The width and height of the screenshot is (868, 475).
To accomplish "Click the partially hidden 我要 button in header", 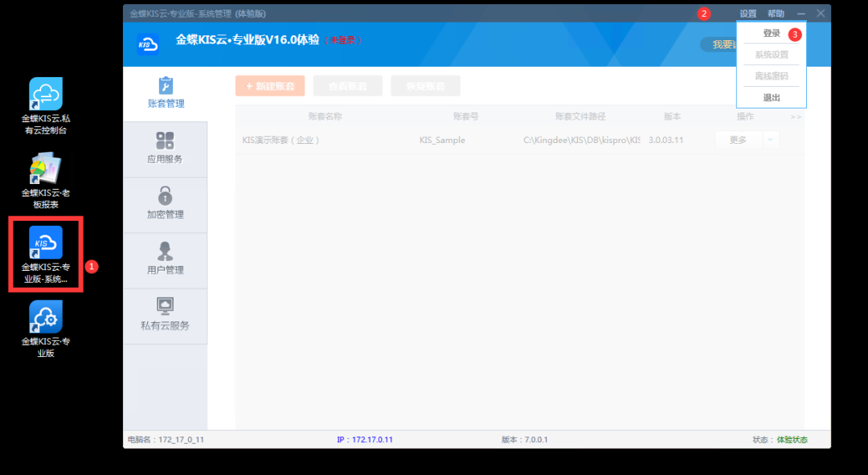I will tap(719, 44).
